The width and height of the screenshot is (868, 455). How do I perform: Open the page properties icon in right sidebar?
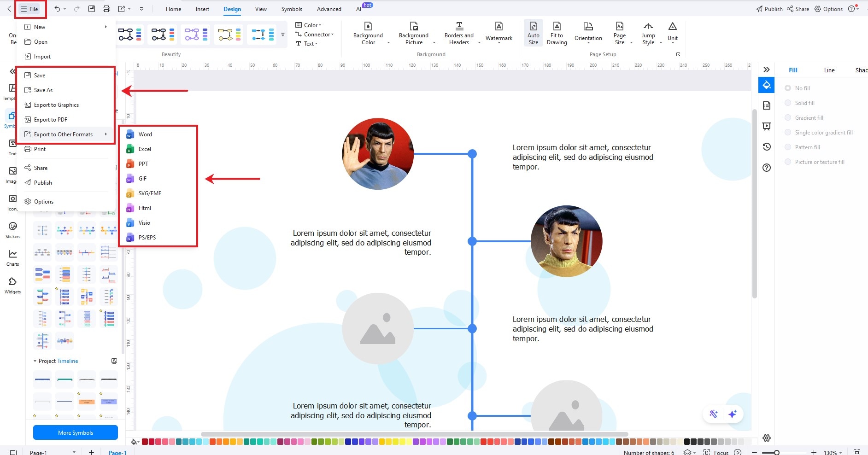[x=767, y=106]
